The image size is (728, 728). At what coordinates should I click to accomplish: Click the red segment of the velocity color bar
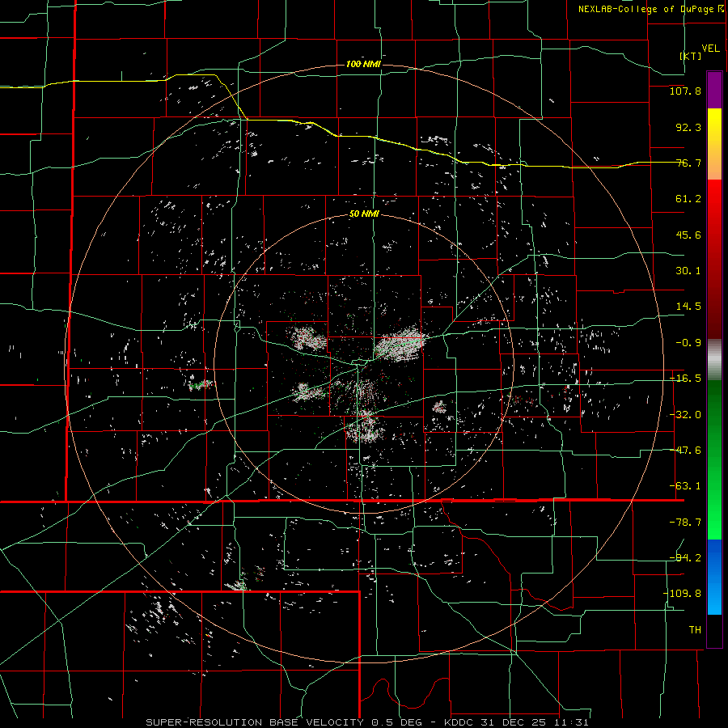[714, 259]
